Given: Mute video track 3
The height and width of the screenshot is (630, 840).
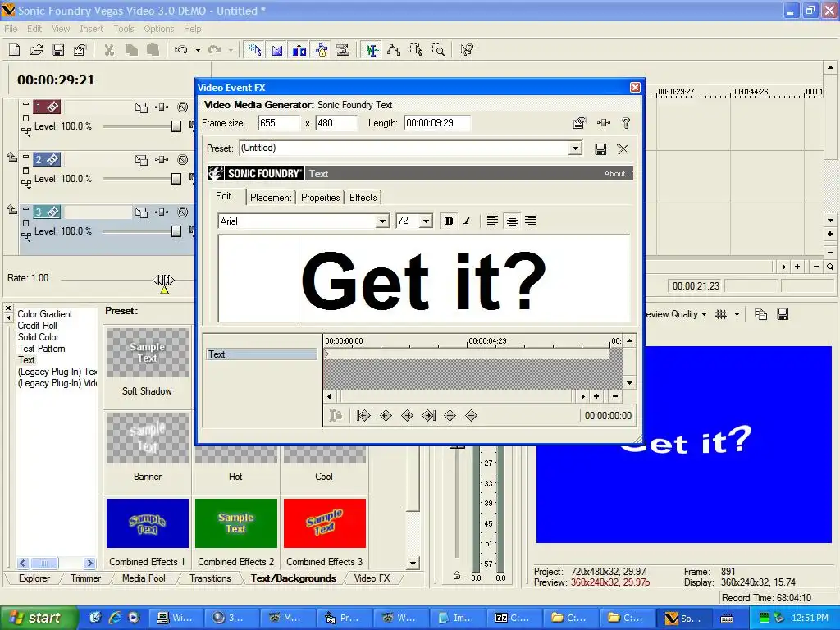Looking at the screenshot, I should point(183,212).
